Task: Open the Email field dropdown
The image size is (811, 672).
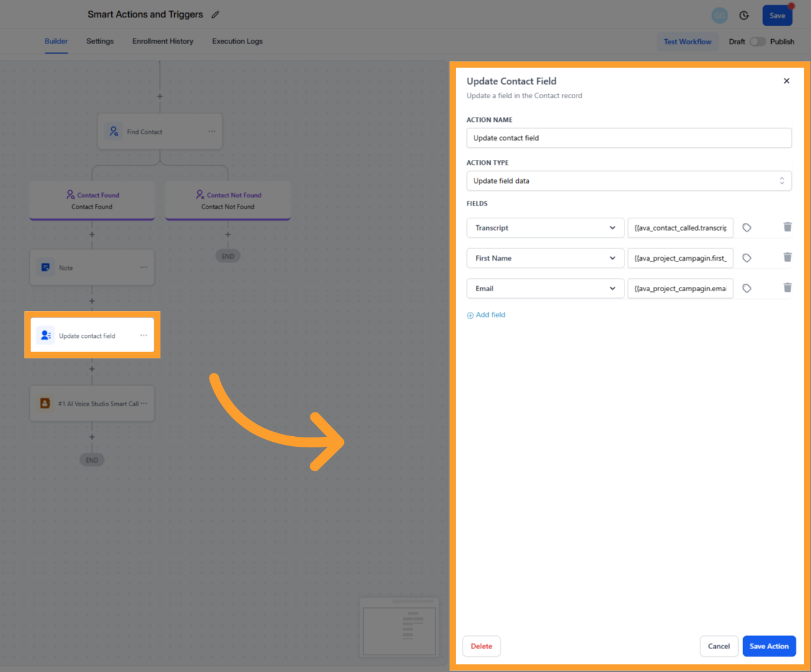Action: pyautogui.click(x=545, y=289)
